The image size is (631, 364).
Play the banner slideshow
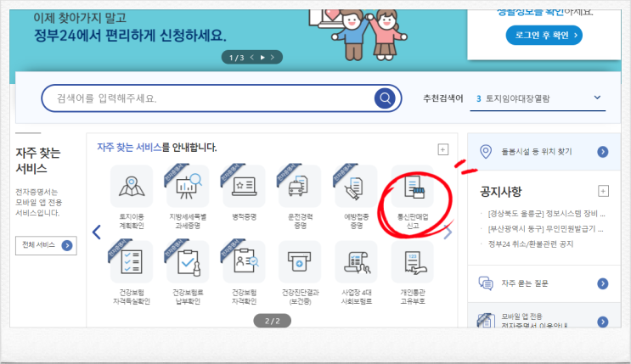tap(262, 58)
